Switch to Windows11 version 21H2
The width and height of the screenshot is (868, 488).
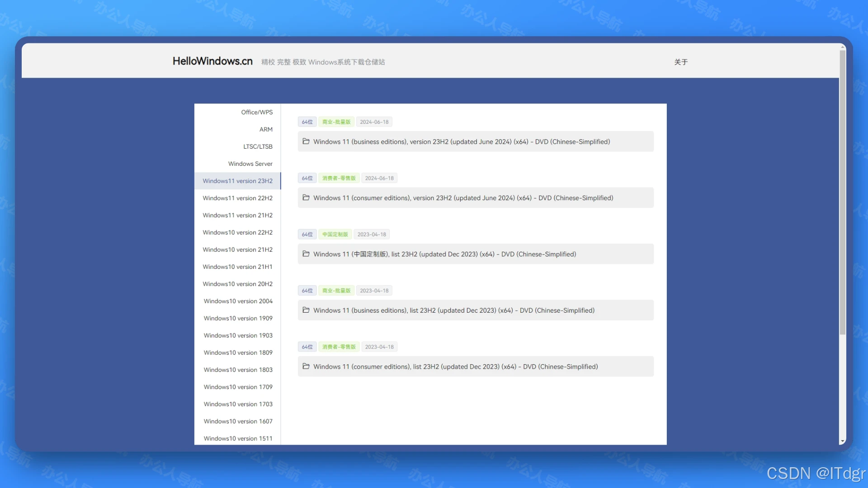(x=238, y=215)
